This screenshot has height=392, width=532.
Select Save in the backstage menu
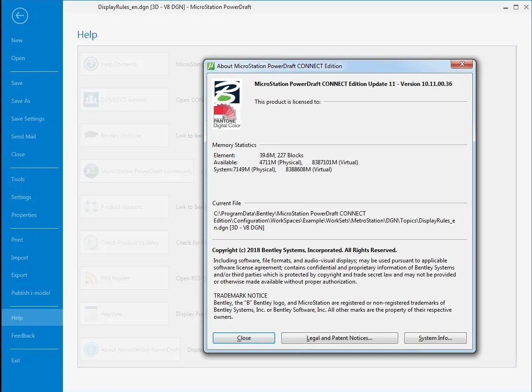pos(17,83)
